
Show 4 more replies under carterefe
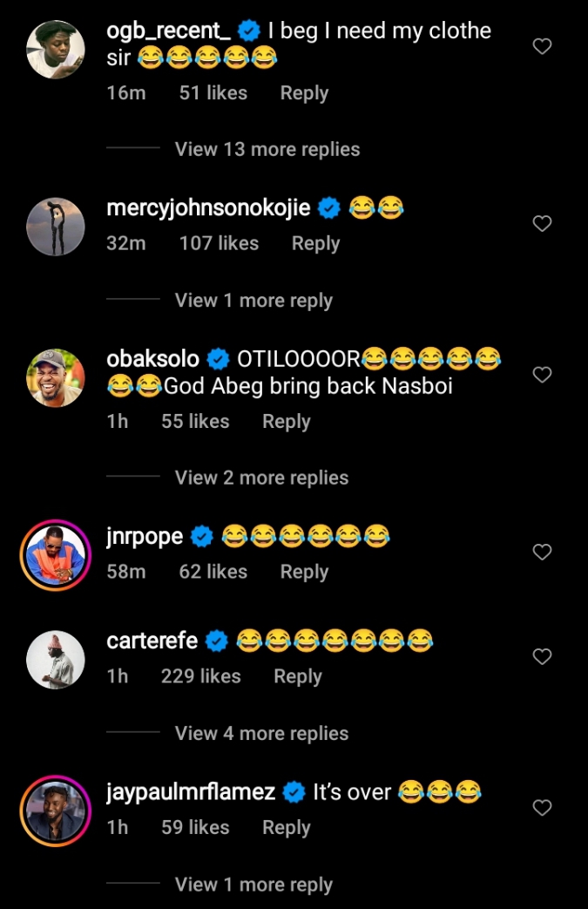pyautogui.click(x=261, y=734)
